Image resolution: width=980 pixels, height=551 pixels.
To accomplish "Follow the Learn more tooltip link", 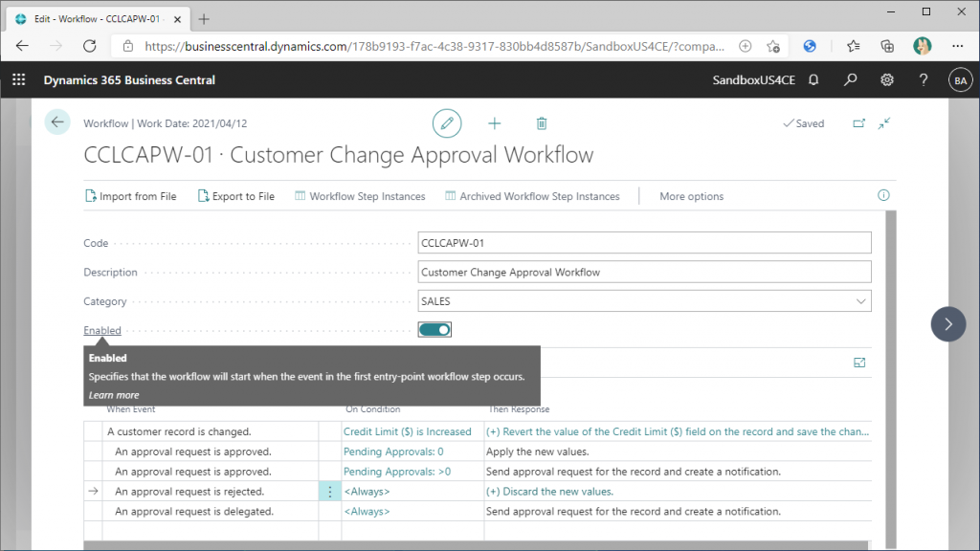I will click(114, 395).
